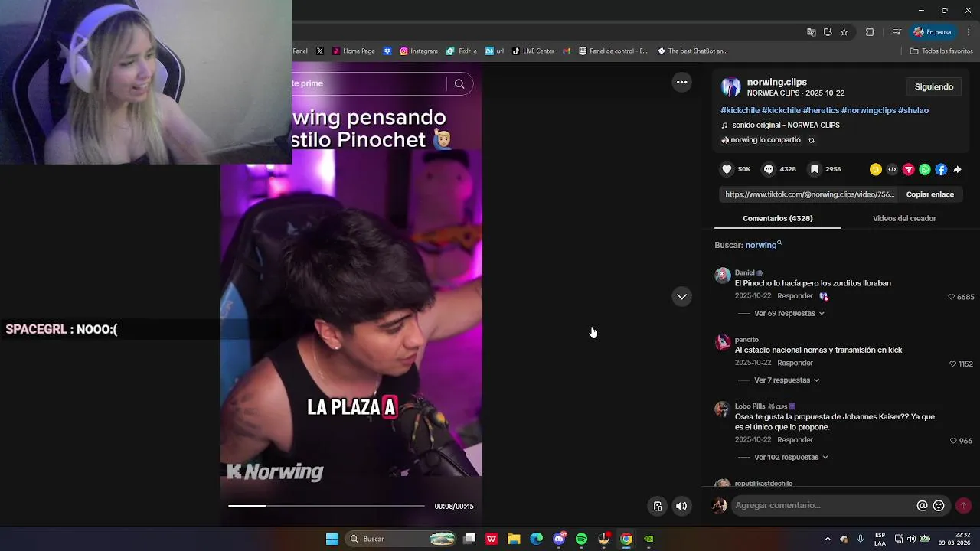Save video with bookmark icon
Viewport: 980px width, 551px height.
pos(815,169)
